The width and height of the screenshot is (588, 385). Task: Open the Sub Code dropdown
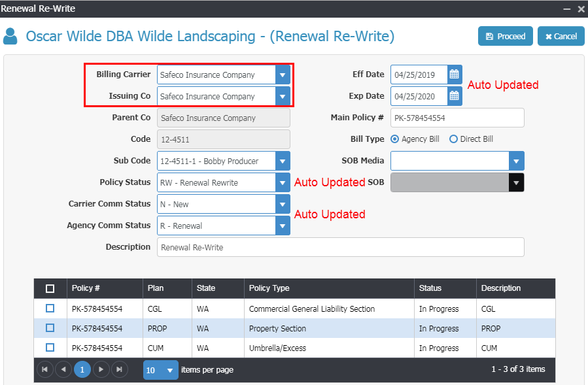(283, 161)
